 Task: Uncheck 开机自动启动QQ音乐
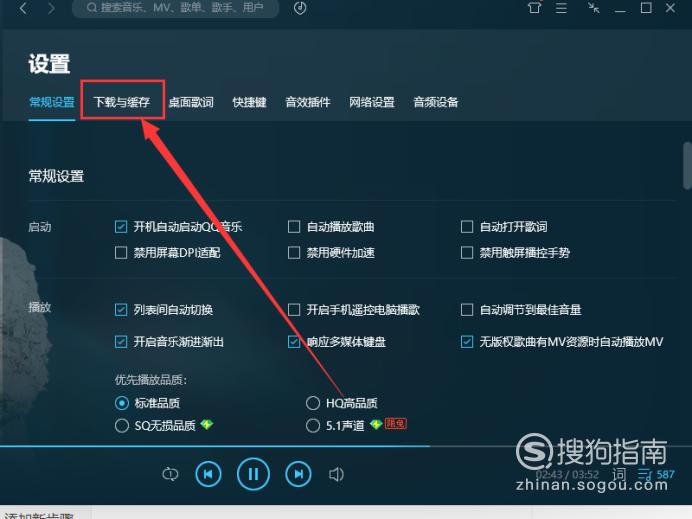click(121, 227)
